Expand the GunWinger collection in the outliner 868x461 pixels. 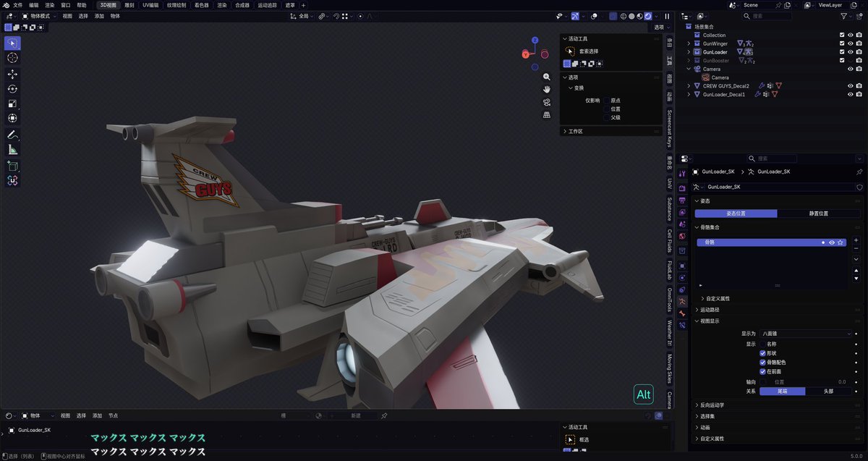[688, 43]
